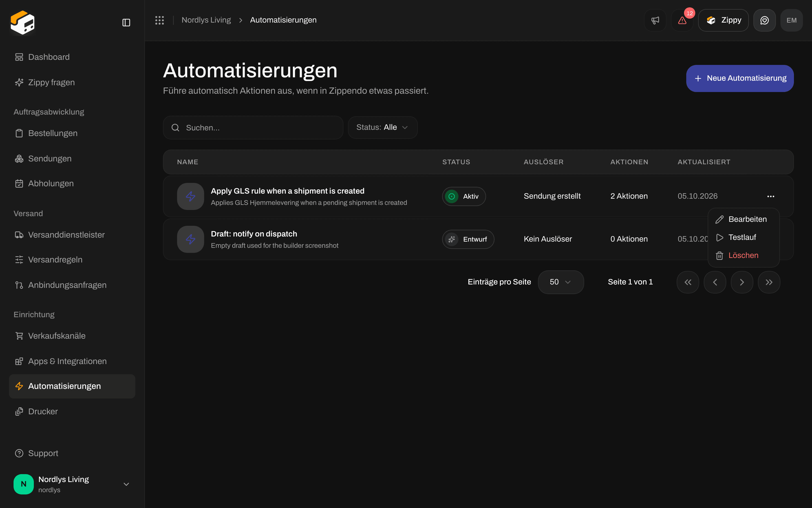Click the Suchen search field

pos(253,128)
